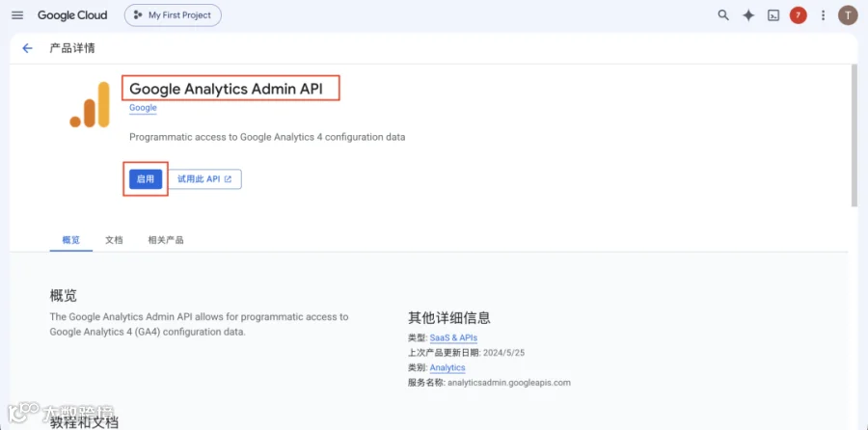This screenshot has width=868, height=430.
Task: Click the 其他详细信息 heading
Action: point(448,317)
